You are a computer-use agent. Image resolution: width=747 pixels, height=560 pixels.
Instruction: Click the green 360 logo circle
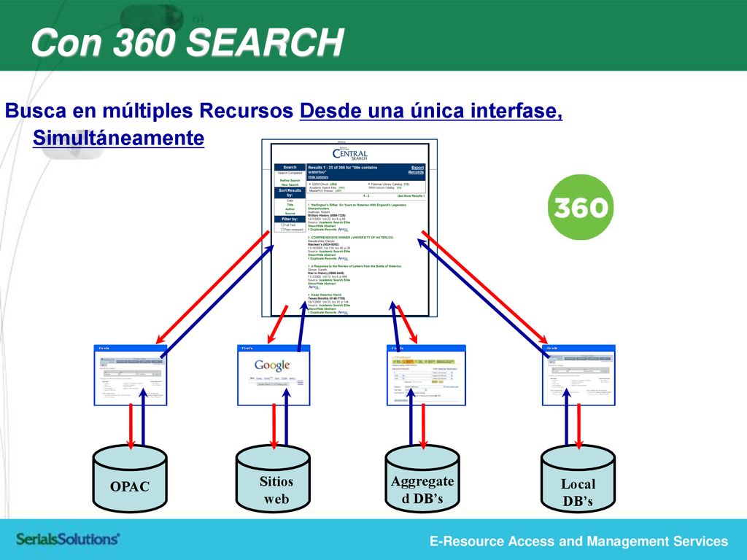(x=580, y=207)
